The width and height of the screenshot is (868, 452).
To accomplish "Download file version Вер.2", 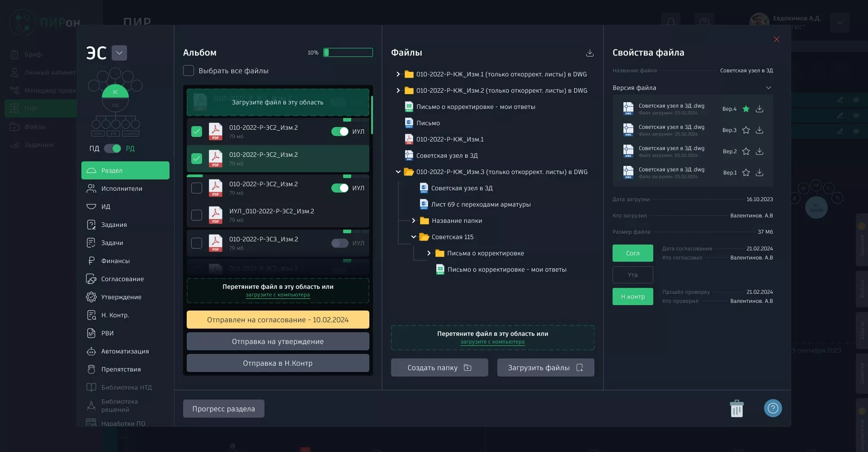I will pos(759,151).
